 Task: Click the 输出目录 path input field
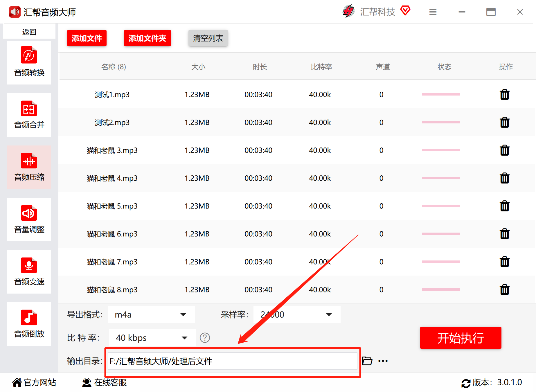[233, 361]
